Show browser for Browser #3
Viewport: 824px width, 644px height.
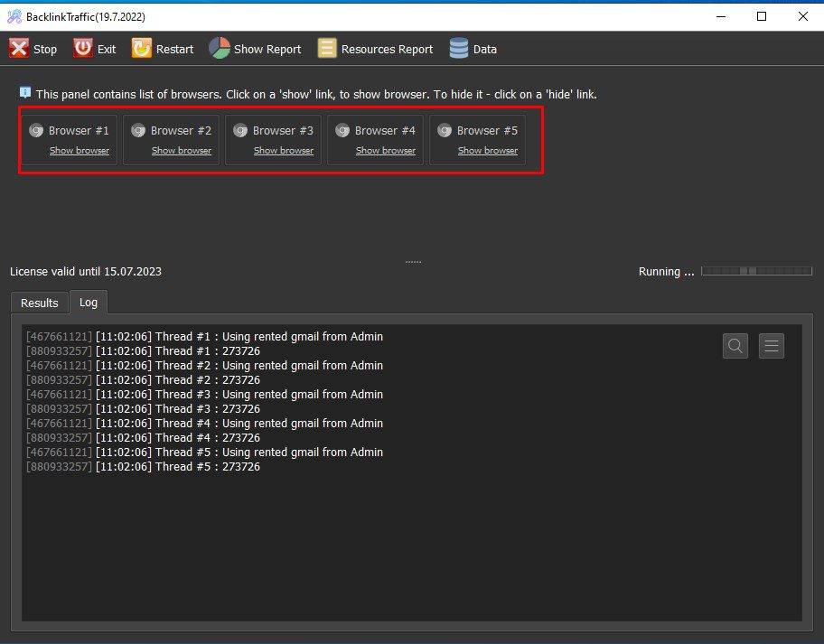pyautogui.click(x=284, y=151)
